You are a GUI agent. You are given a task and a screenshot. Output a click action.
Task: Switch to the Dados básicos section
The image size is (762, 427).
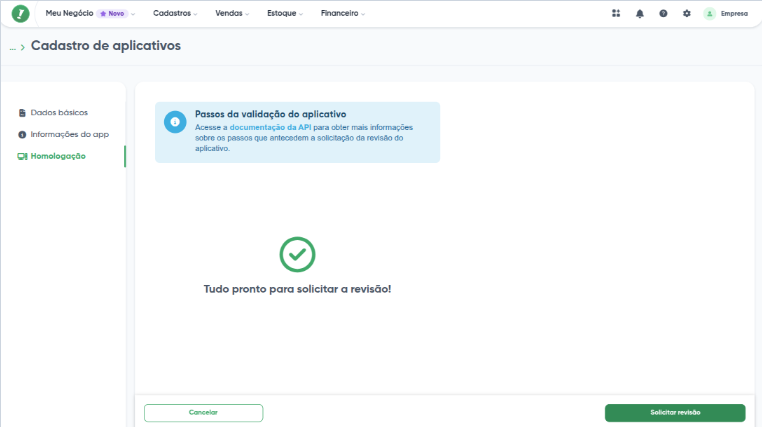pyautogui.click(x=59, y=112)
